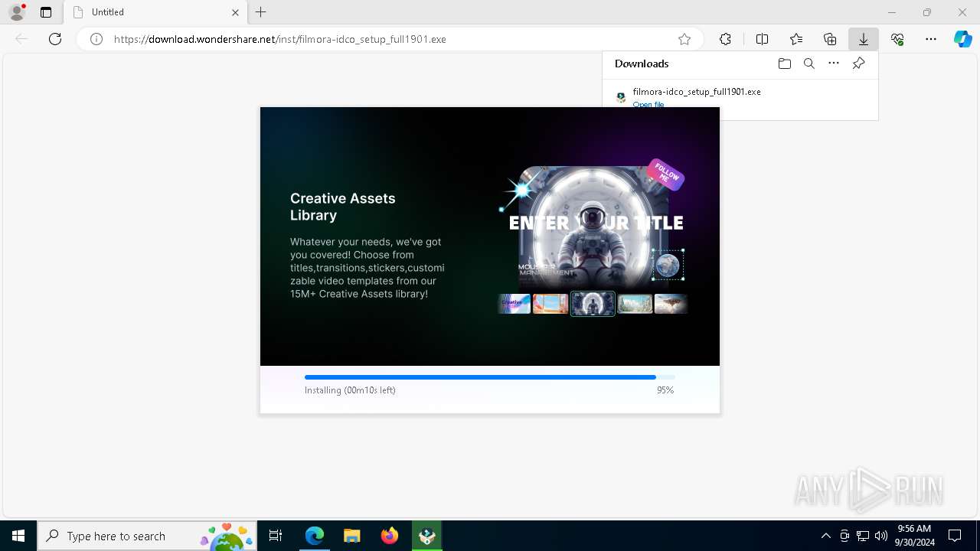Open a new tab with plus button
This screenshot has width=980, height=551.
(x=261, y=12)
